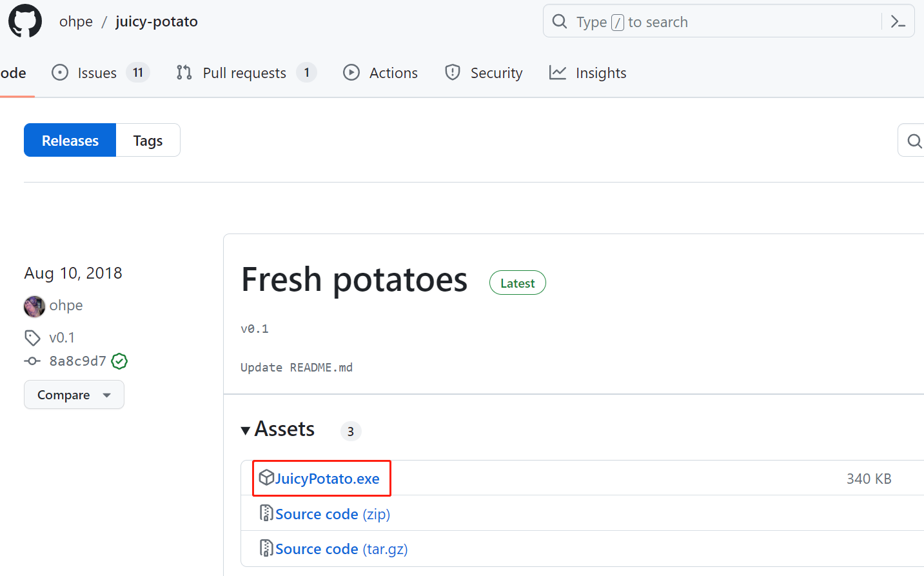Screen dimensions: 924x576
Task: Switch to the Pull requests tab
Action: tap(245, 73)
